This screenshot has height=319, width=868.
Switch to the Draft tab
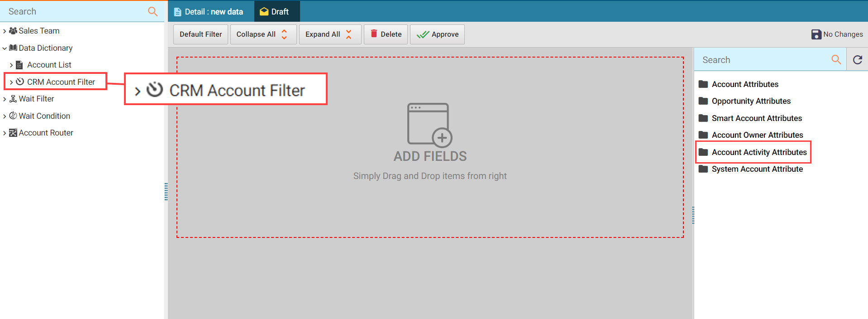click(277, 11)
